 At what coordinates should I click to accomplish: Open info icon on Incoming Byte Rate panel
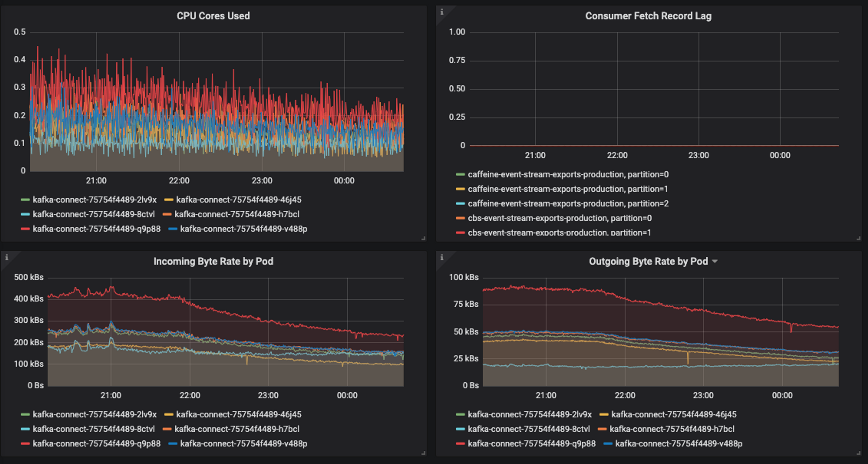coord(6,258)
